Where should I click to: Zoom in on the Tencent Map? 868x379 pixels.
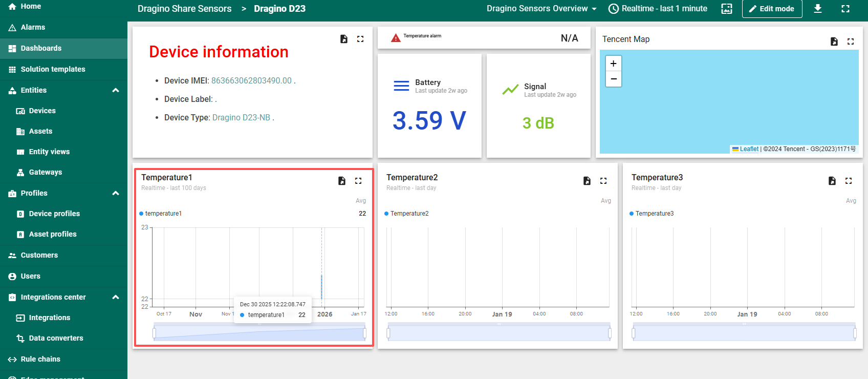(x=613, y=64)
